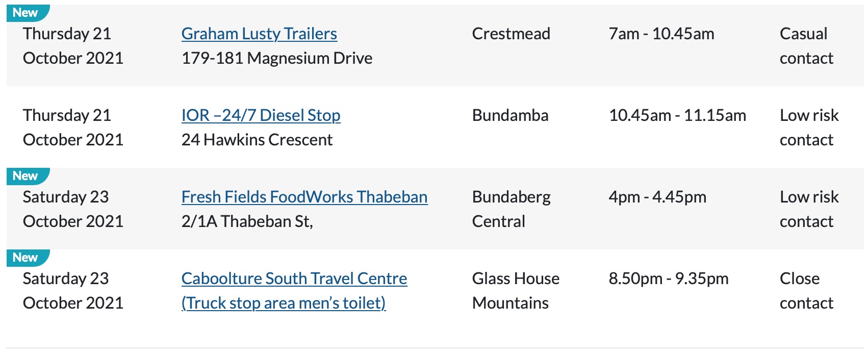Viewport: 868px width, 353px height.
Task: Click New badge on Caboolture South row
Action: point(26,258)
